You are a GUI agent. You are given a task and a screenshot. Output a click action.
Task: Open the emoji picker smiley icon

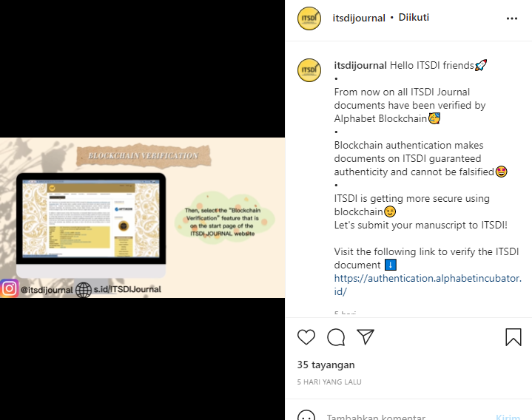coord(306,416)
